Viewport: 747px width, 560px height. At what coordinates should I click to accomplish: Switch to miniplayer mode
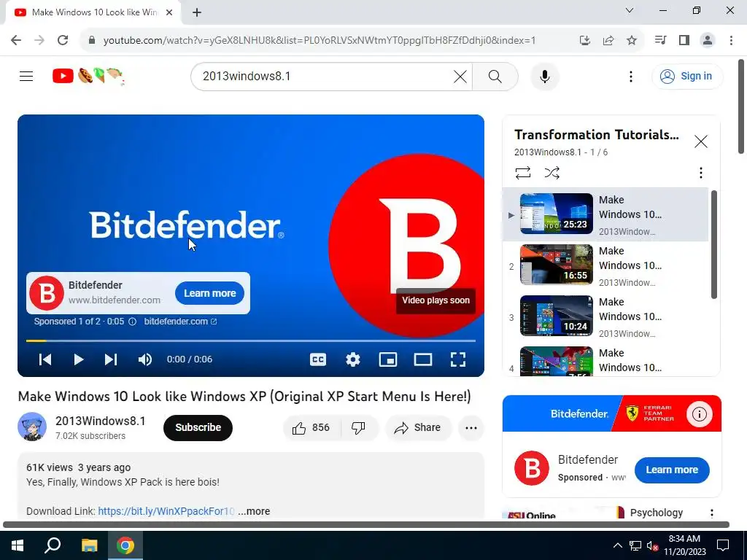(388, 359)
